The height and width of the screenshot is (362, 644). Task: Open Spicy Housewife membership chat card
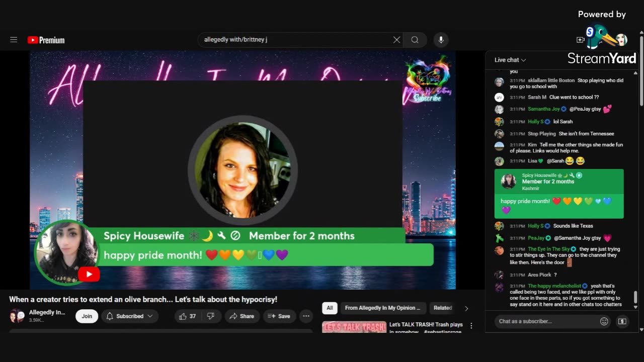point(559,194)
